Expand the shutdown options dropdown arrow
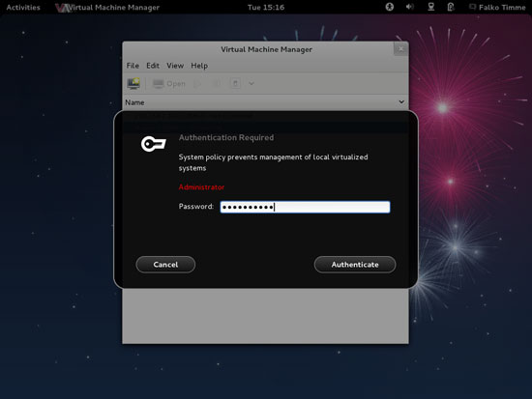The height and width of the screenshot is (399, 532). tap(251, 83)
